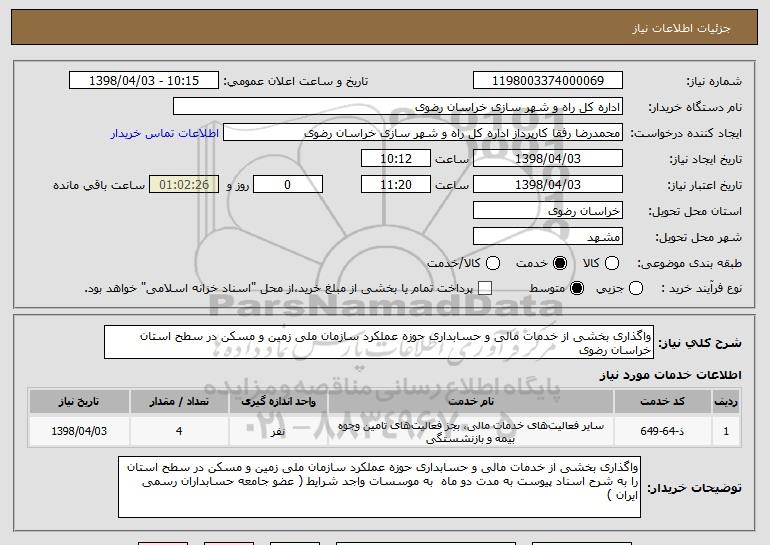Click the تاریخ نیاز column header
Image resolution: width=770 pixels, height=545 pixels.
79,402
